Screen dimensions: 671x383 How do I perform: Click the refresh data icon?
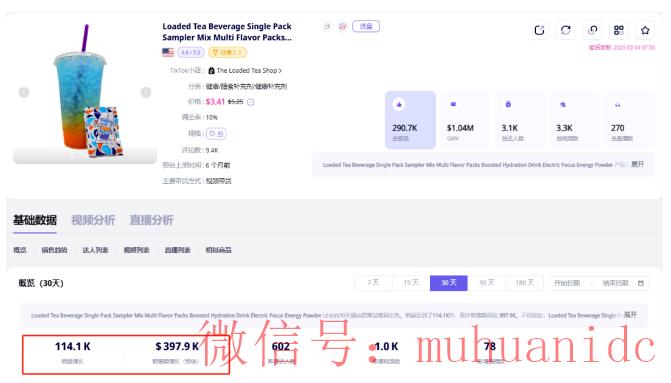[566, 30]
